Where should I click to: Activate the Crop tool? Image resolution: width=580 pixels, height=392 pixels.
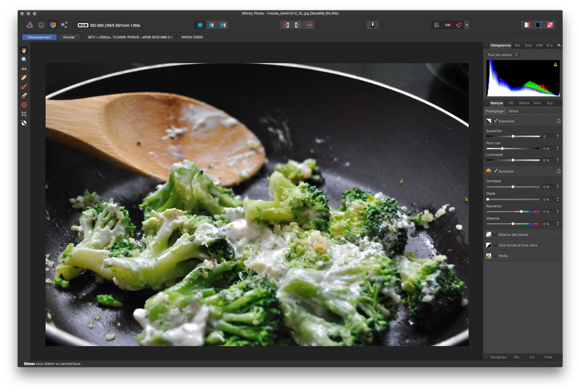click(x=24, y=114)
